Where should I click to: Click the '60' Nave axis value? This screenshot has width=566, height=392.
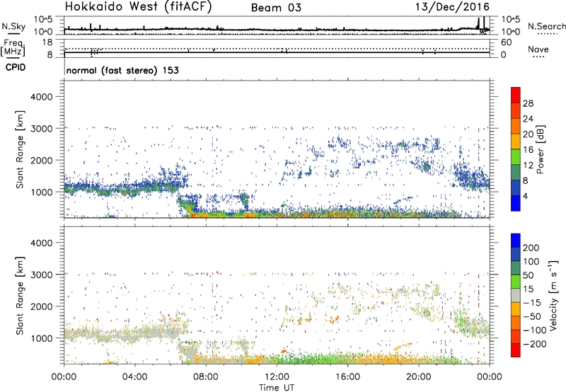point(506,42)
